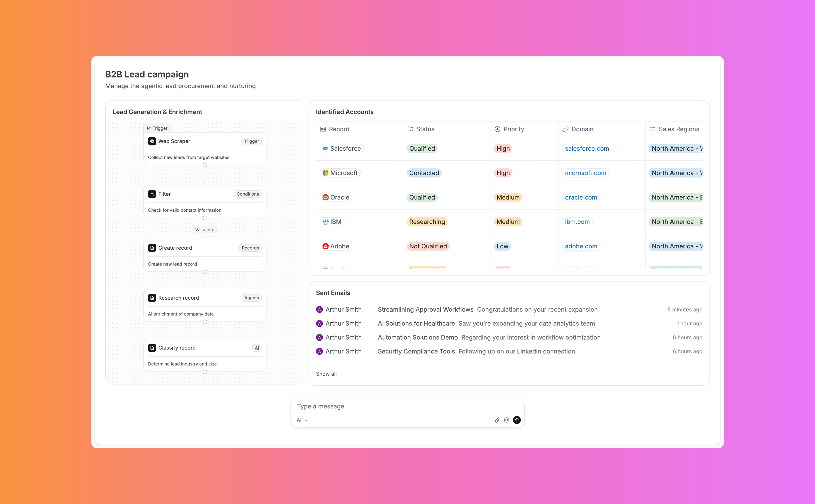The width and height of the screenshot is (815, 504).
Task: Click Collect new leads from target websites
Action: 189,157
